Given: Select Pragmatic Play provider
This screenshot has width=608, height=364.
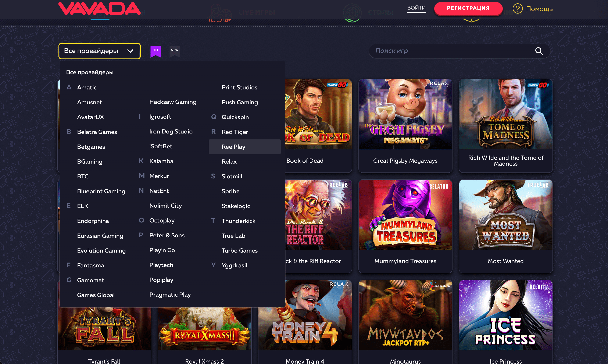Looking at the screenshot, I should [170, 295].
